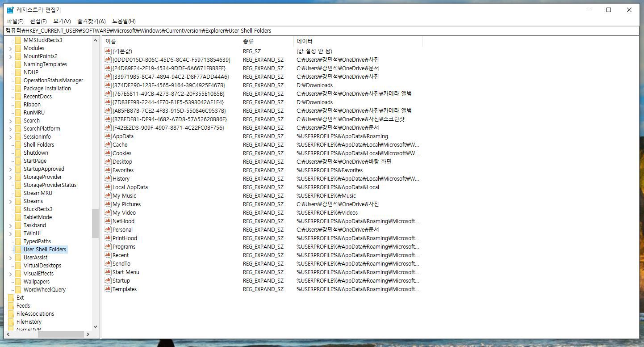Screen dimensions: 644x347
Task: Click the registry path address bar
Action: pos(322,31)
